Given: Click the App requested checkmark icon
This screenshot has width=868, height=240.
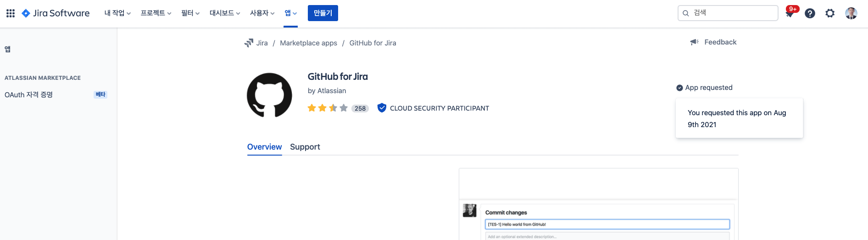Looking at the screenshot, I should coord(679,88).
